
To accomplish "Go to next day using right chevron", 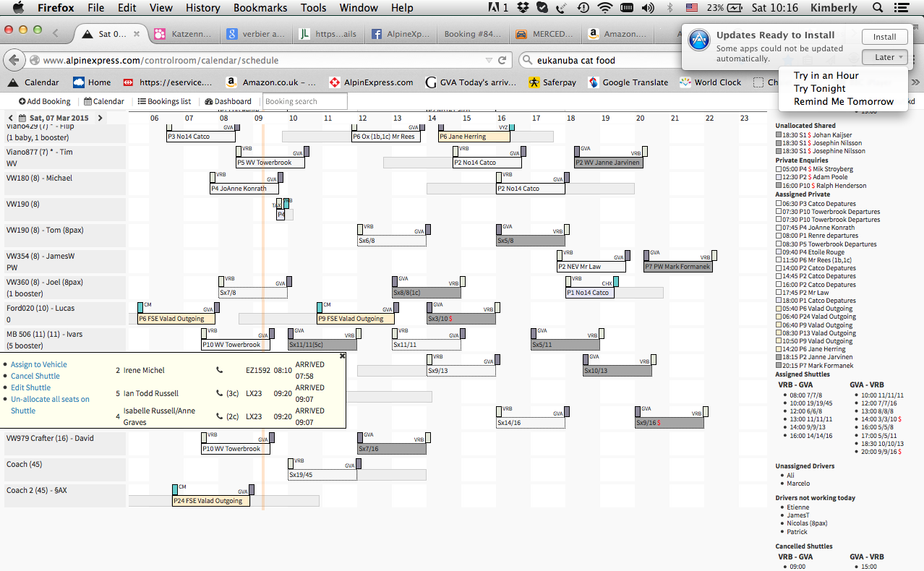I will pyautogui.click(x=100, y=118).
